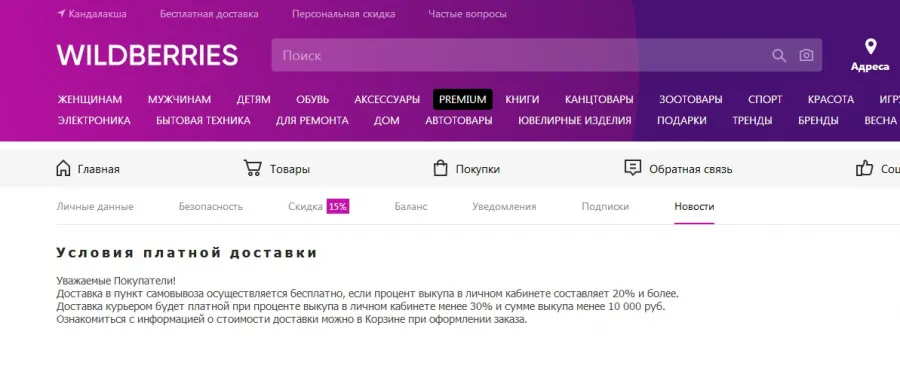The image size is (900, 371).
Task: Click the cart icon beside Товары
Action: (253, 168)
